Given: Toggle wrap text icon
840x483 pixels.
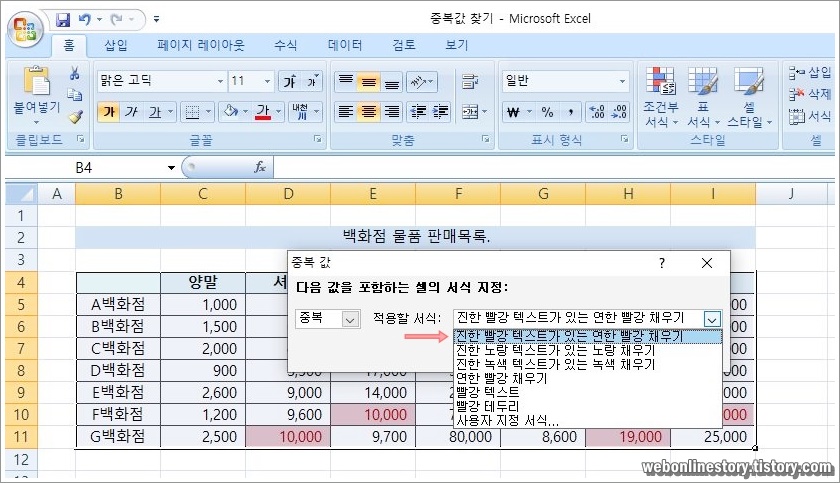Looking at the screenshot, I should 470,81.
